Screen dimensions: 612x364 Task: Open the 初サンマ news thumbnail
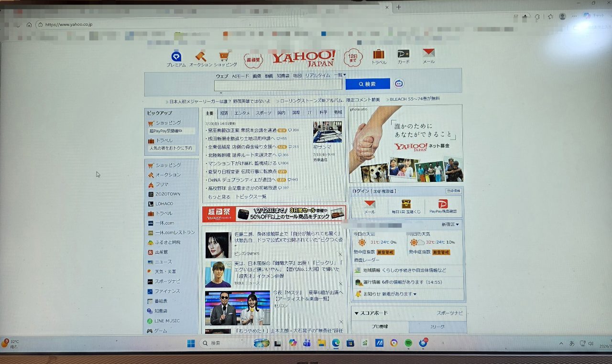click(328, 132)
